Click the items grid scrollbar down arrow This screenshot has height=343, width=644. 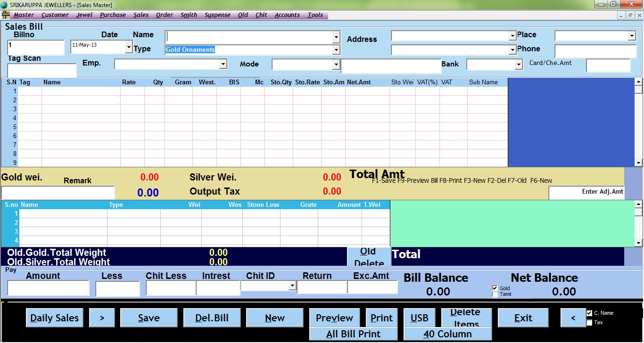pyautogui.click(x=638, y=163)
